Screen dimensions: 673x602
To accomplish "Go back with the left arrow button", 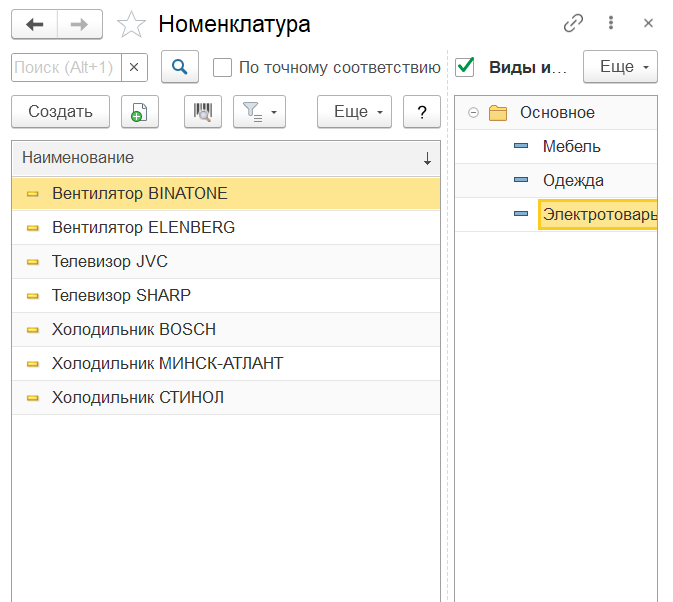I will click(34, 24).
